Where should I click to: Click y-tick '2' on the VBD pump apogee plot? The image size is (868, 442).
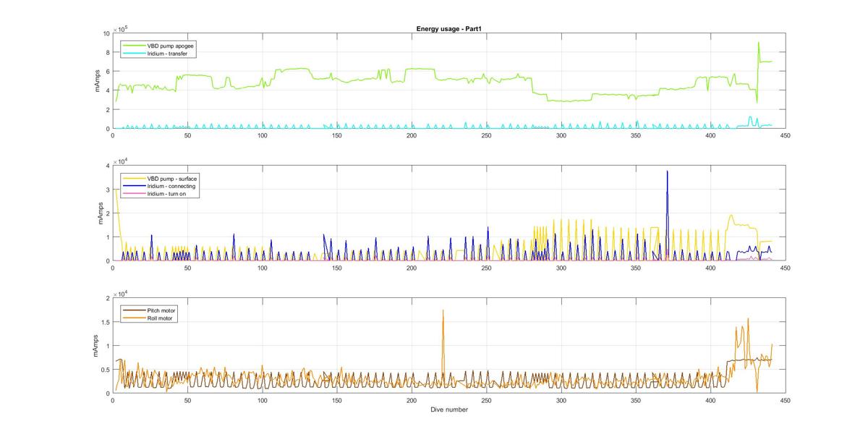107,109
